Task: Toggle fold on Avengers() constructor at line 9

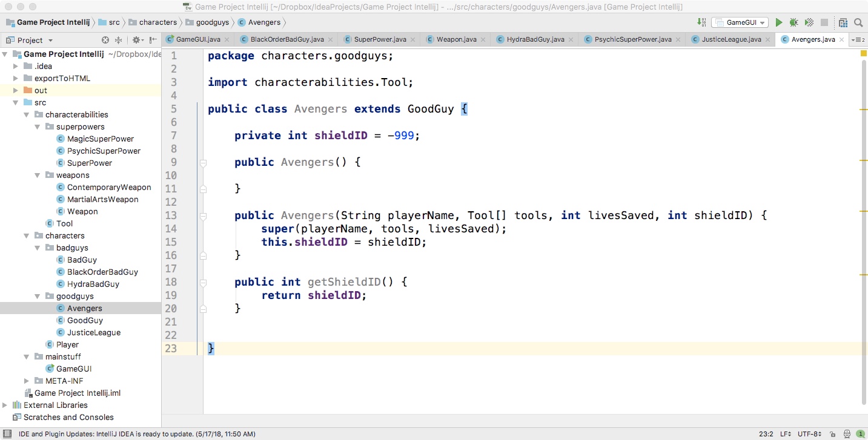Action: [x=203, y=163]
